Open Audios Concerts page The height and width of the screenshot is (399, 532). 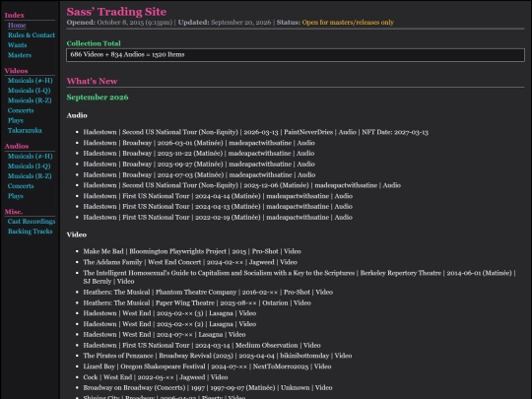tap(21, 186)
